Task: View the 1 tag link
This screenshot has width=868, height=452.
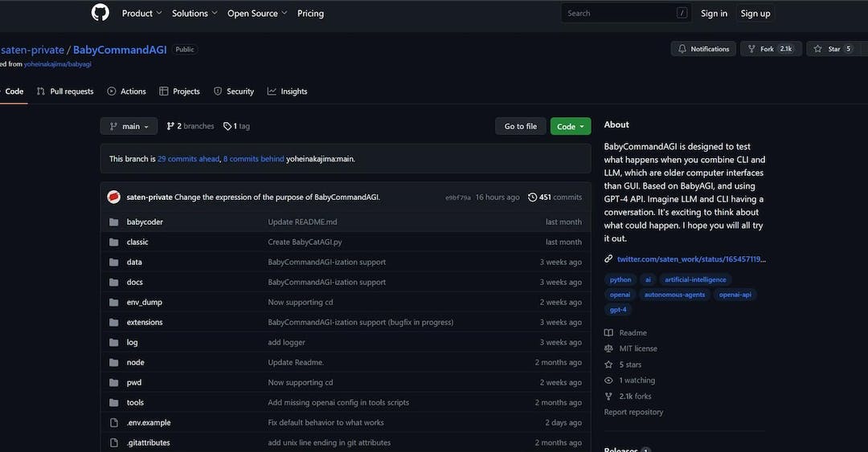Action: pos(236,126)
